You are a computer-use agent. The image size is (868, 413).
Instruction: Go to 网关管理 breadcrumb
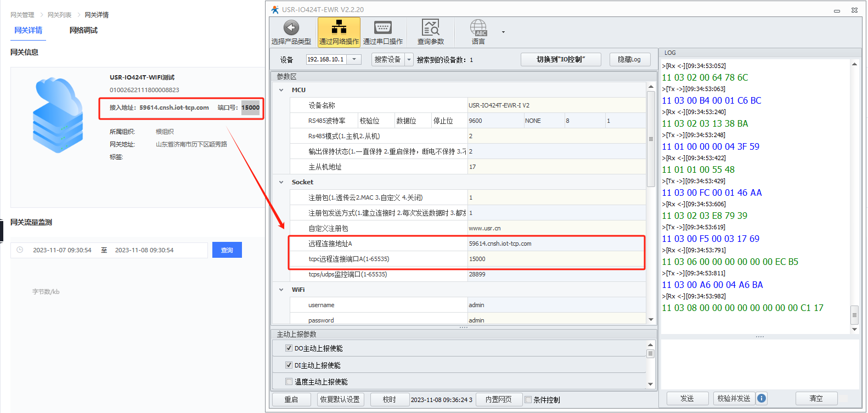coord(22,15)
